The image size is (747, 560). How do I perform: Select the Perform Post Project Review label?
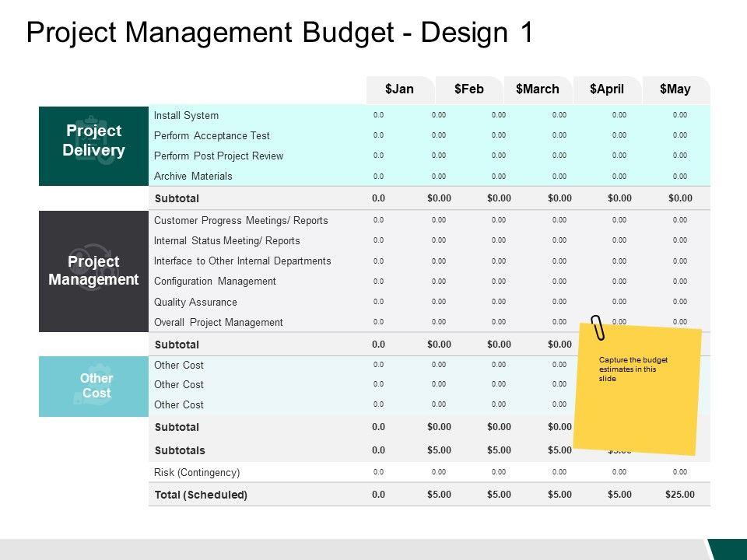click(x=218, y=156)
